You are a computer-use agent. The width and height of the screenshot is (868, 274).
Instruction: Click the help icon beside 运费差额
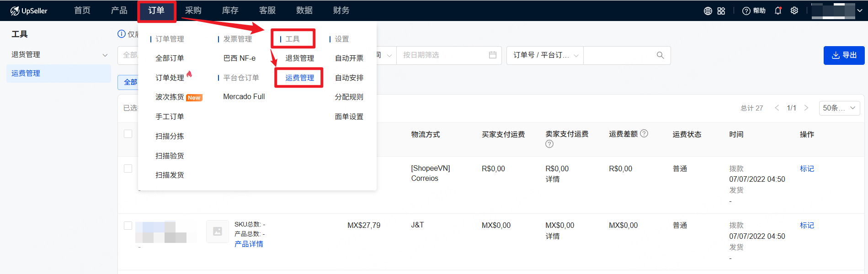[644, 133]
